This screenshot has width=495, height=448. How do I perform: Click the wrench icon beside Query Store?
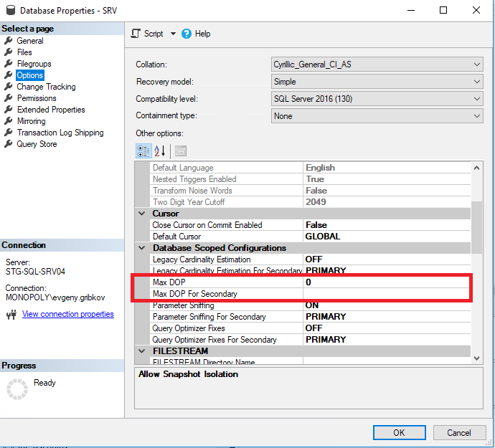click(8, 143)
